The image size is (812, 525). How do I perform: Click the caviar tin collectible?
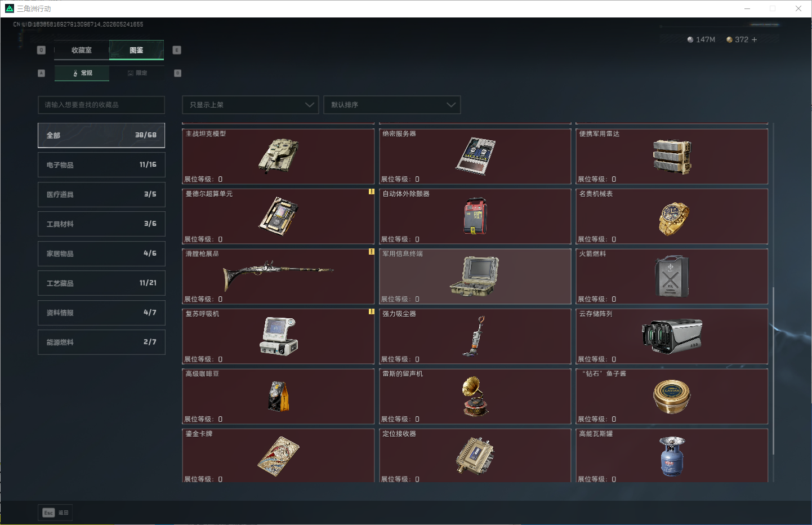click(x=672, y=397)
